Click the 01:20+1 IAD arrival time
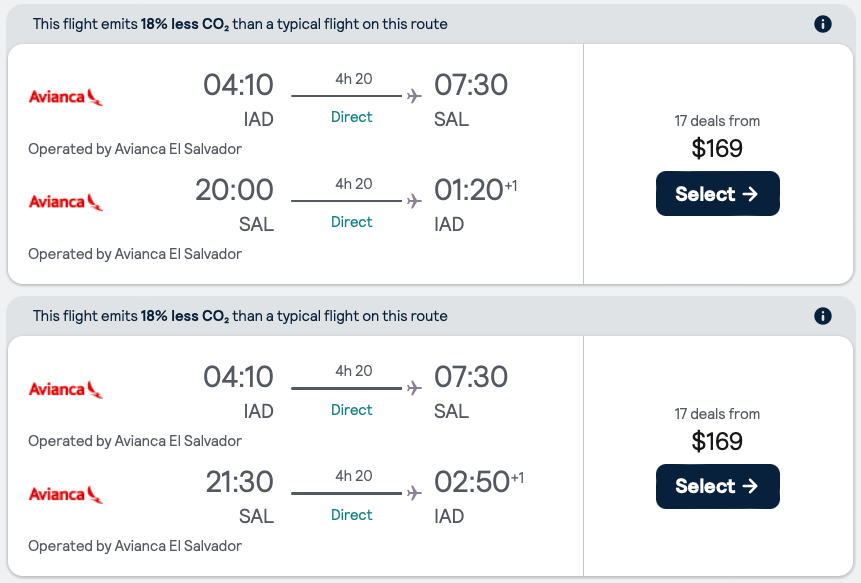The image size is (861, 583). [x=470, y=190]
